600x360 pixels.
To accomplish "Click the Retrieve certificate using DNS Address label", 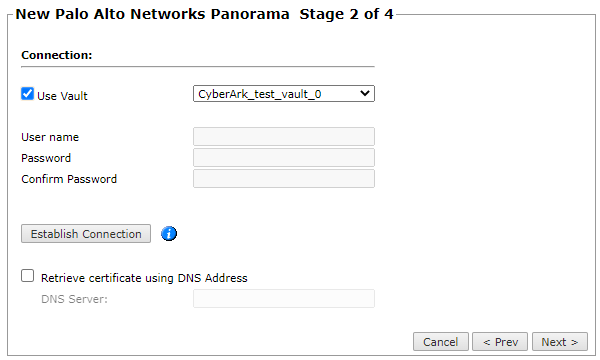I will coord(144,278).
